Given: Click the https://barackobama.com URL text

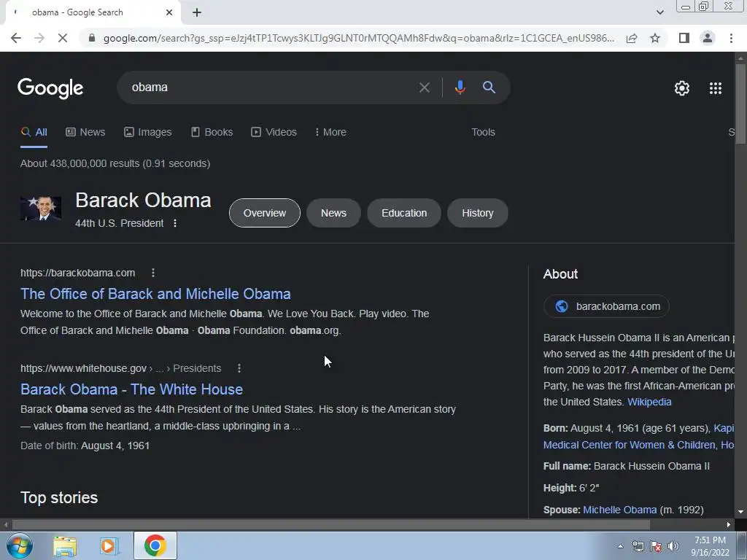Looking at the screenshot, I should (x=77, y=273).
